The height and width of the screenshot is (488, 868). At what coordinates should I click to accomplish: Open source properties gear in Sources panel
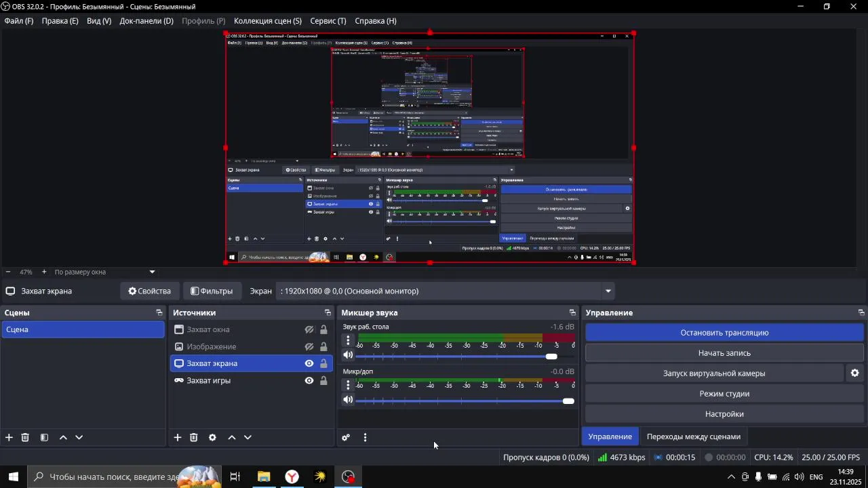click(212, 438)
